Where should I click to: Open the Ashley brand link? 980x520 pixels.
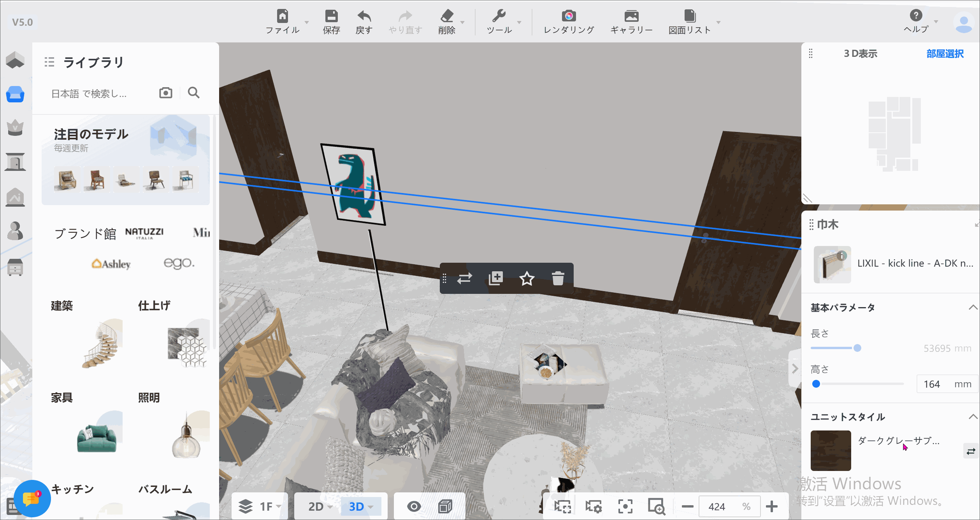tap(111, 264)
